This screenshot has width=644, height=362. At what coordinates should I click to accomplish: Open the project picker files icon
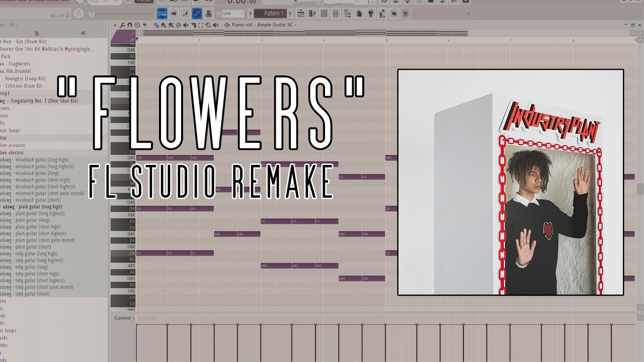pos(359,13)
